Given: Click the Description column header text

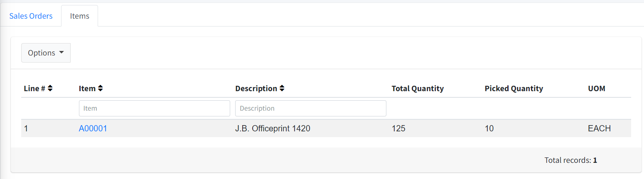Looking at the screenshot, I should click(256, 88).
